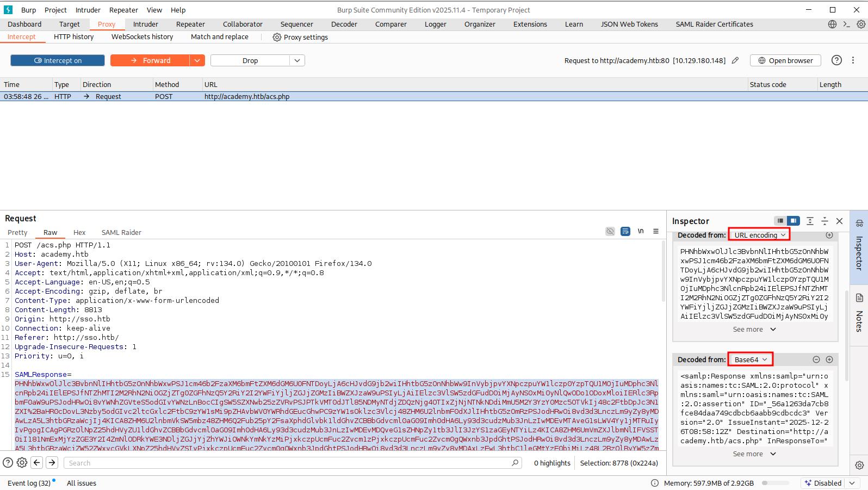Open the Base64 decode dropdown
868x490 pixels.
click(750, 359)
